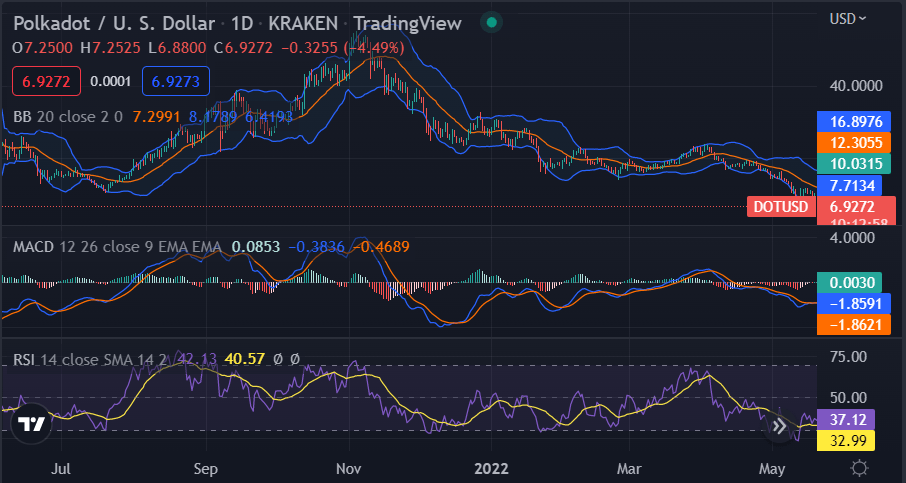
Task: Click the 4.0000 MACD axis label
Action: click(854, 237)
